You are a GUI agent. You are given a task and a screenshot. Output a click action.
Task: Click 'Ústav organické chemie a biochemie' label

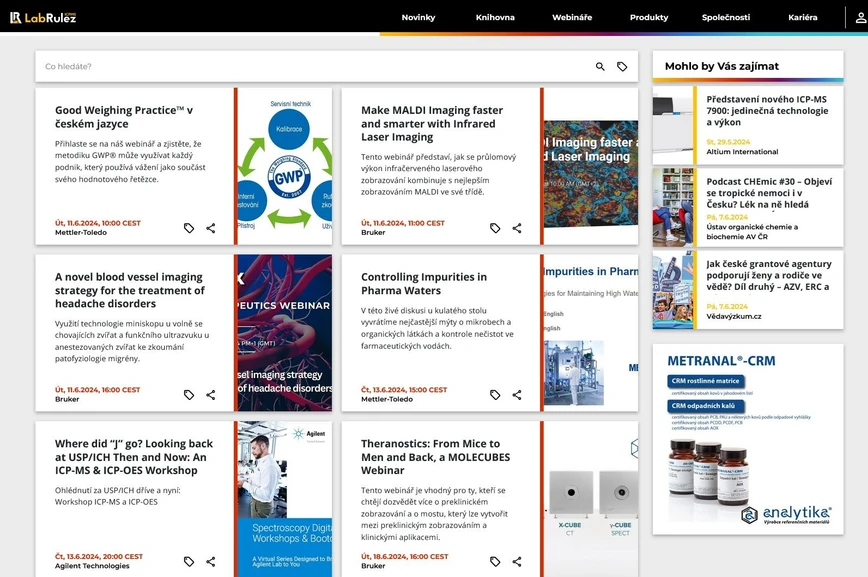coord(752,231)
